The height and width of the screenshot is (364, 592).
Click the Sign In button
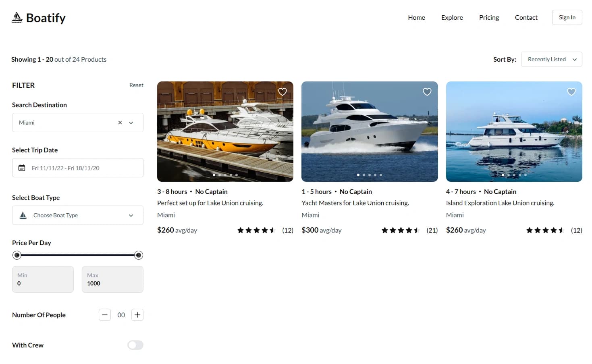(567, 17)
